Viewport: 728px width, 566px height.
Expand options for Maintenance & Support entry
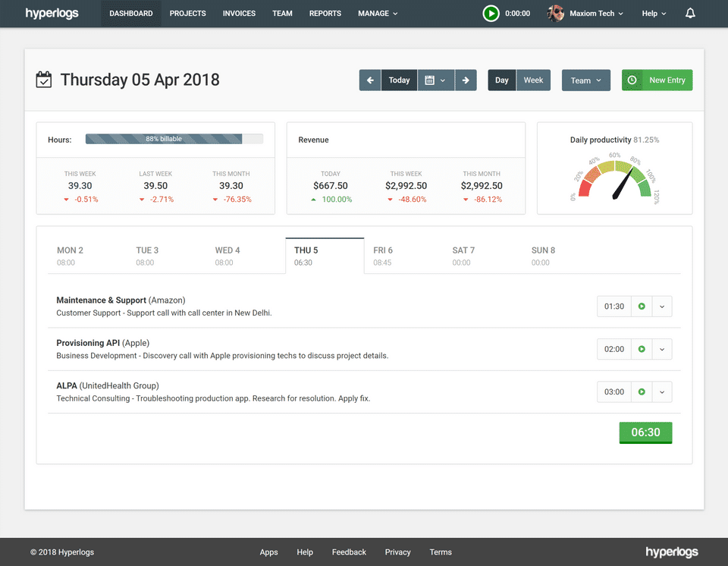coord(662,307)
